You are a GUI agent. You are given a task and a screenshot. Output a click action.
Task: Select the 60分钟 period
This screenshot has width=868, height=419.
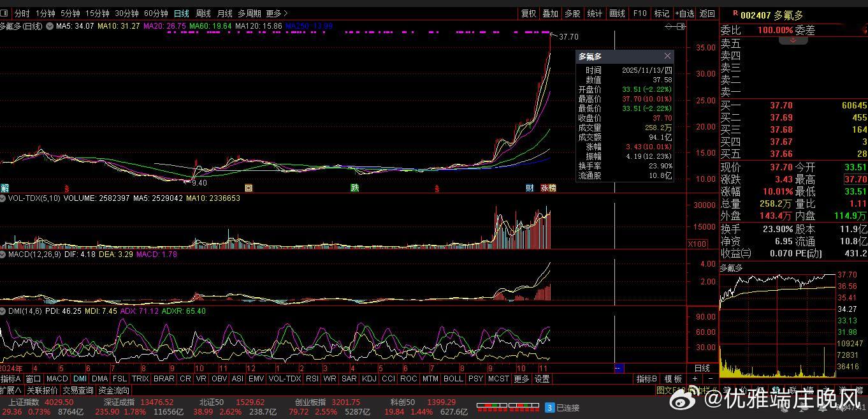[x=156, y=13]
